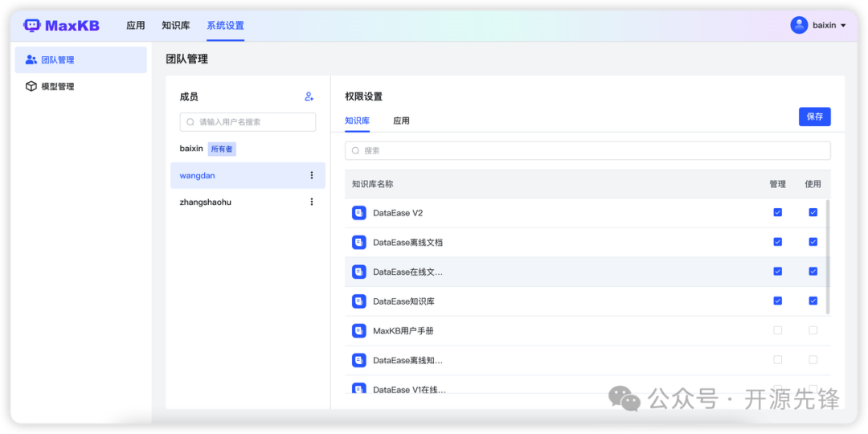
Task: Check 使用 for DataEase离线知…
Action: pos(813,360)
